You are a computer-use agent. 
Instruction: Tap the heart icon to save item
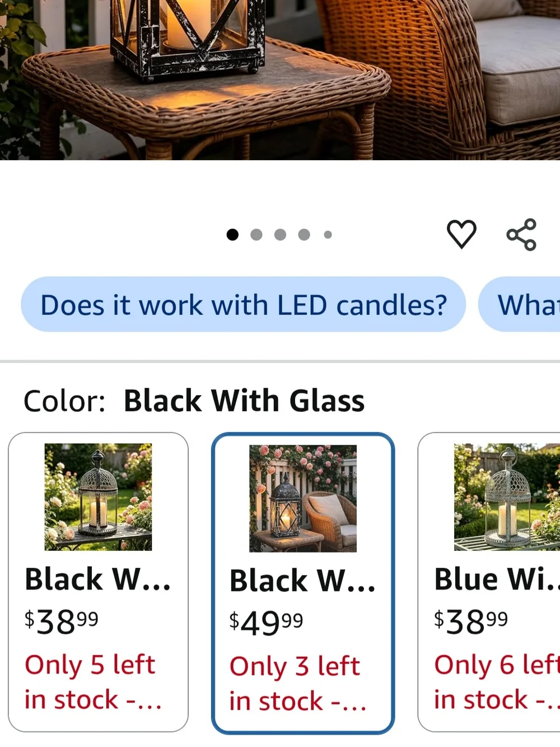click(461, 234)
